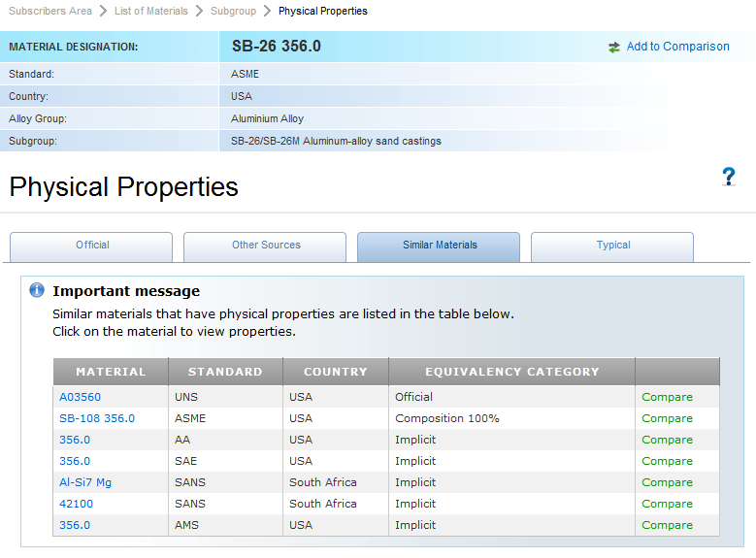
Task: Compare with the Composition 100% material
Action: (x=667, y=418)
